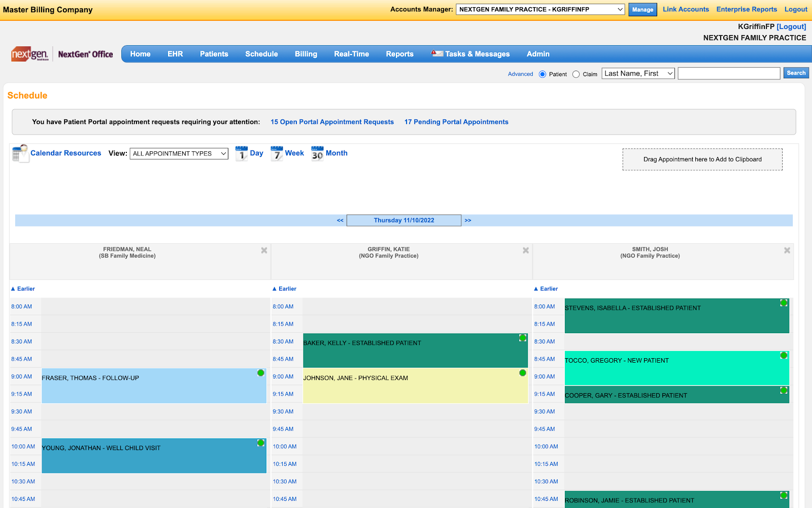Click status dot on Tocco, Gregory appointment
The width and height of the screenshot is (812, 508).
pyautogui.click(x=784, y=356)
